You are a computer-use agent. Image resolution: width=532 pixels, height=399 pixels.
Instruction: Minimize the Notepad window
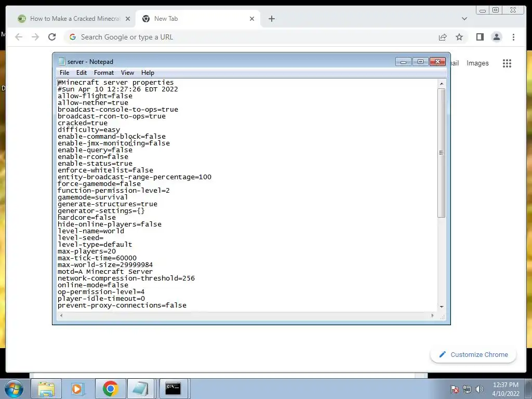403,62
